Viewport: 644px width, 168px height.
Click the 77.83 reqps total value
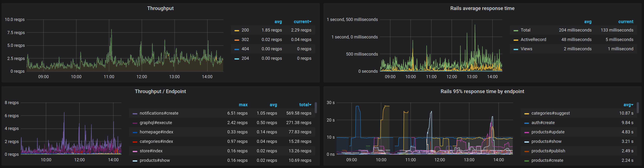[300, 132]
